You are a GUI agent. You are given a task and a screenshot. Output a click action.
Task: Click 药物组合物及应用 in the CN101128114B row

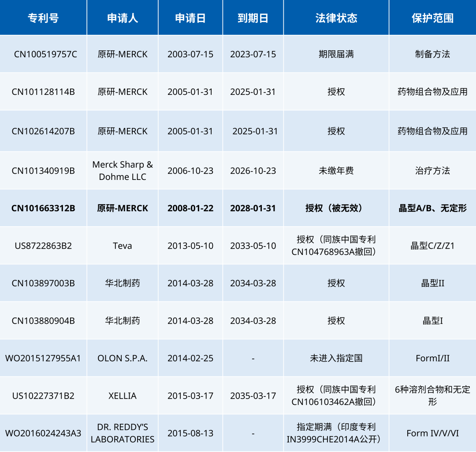[433, 92]
